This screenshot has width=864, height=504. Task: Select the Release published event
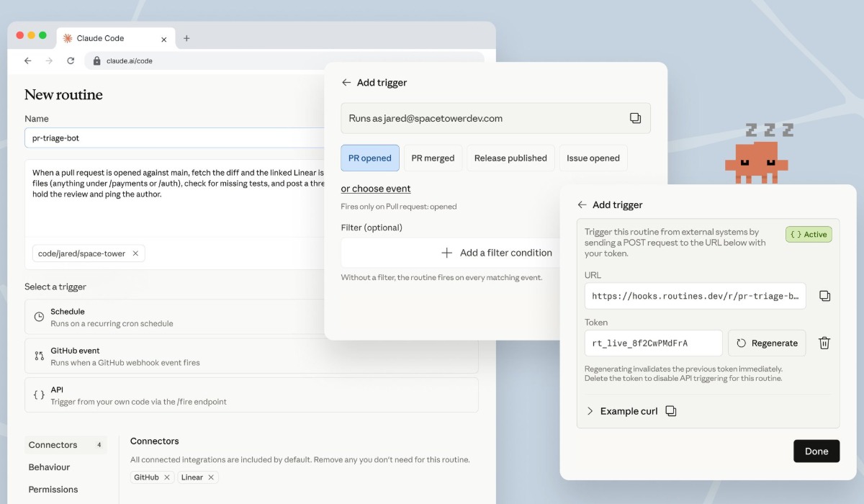(x=510, y=158)
